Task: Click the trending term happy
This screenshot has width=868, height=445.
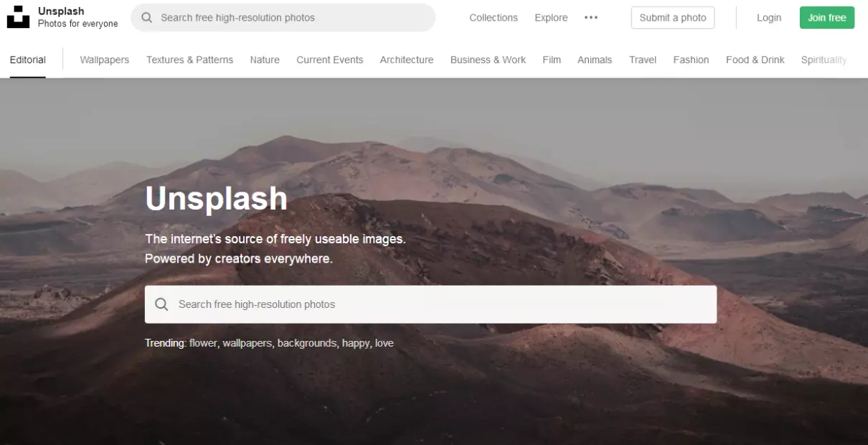Action: click(356, 343)
